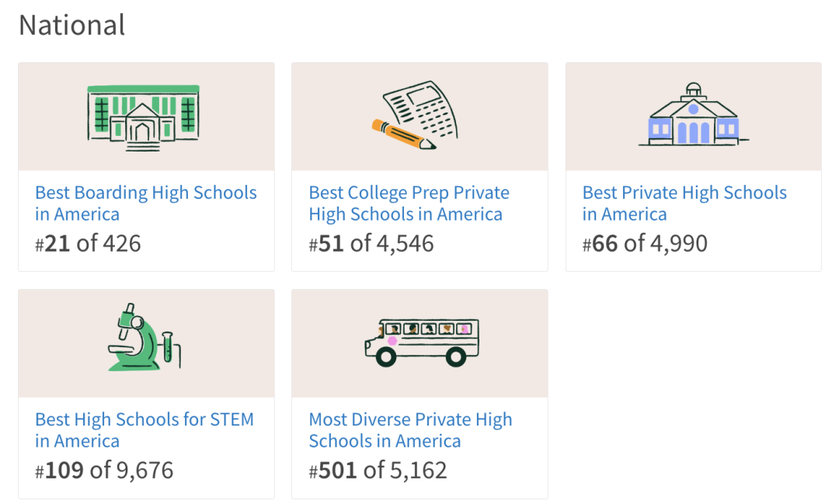Select the #21 of 426 ranking text
Viewport: 839px width, 504px height.
(88, 243)
